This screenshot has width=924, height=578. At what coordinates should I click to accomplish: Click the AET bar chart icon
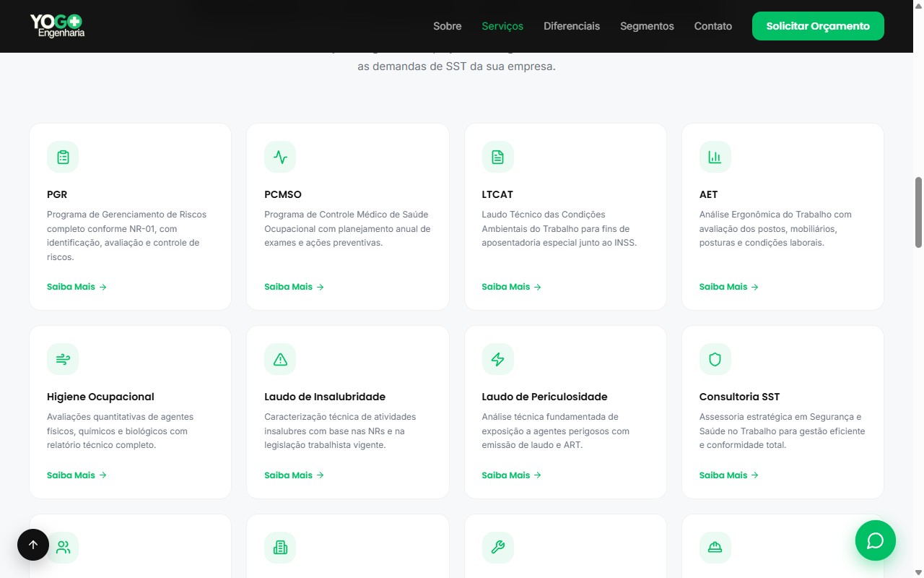[715, 157]
